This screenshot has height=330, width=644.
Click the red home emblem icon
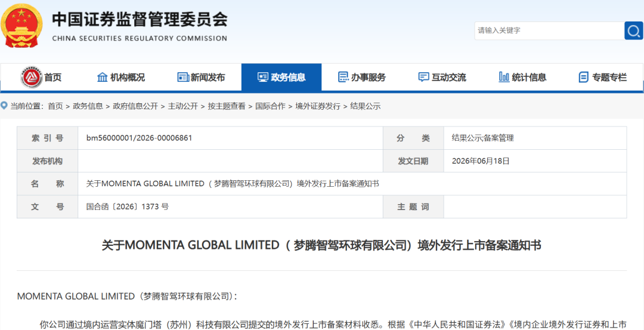tap(31, 77)
